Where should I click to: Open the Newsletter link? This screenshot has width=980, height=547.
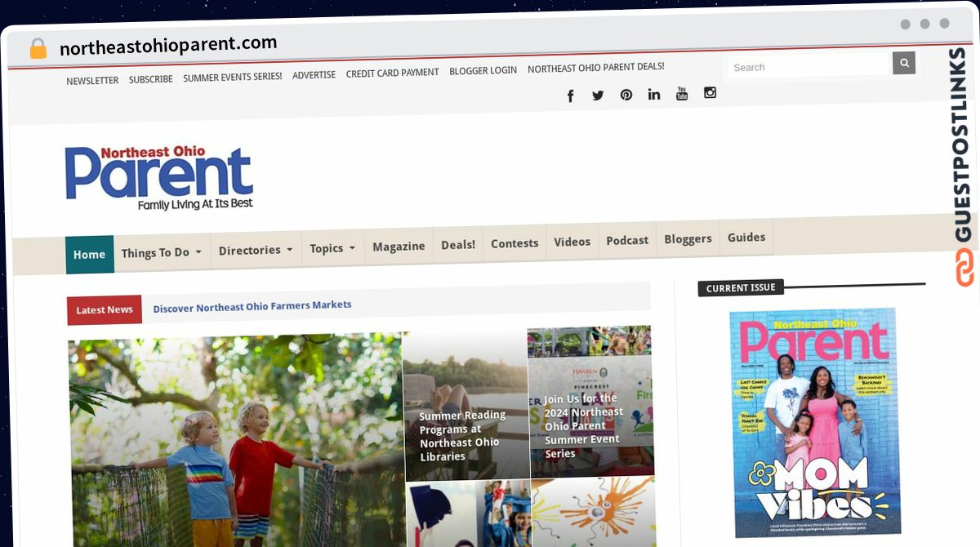point(92,81)
